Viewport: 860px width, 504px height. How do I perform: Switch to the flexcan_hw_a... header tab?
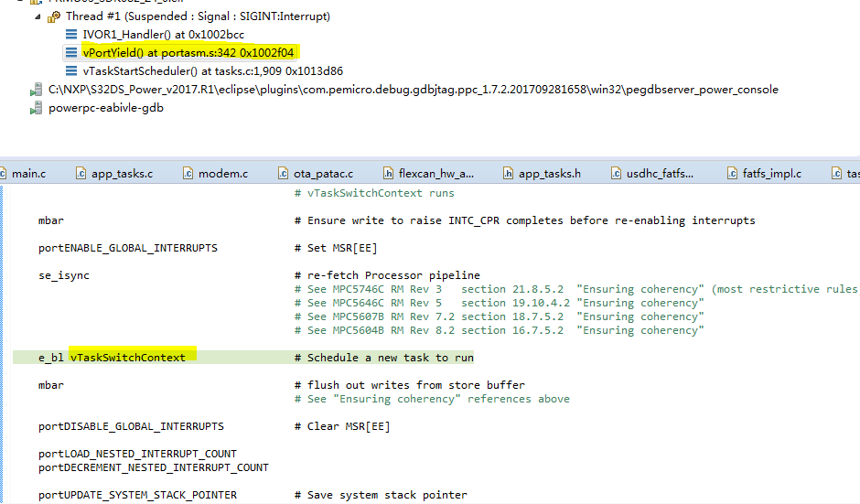click(436, 174)
